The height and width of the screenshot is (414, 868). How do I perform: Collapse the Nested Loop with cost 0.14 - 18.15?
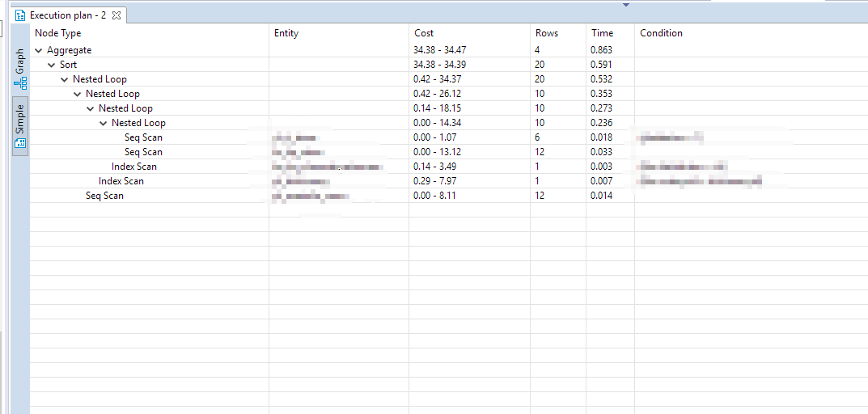pos(91,108)
